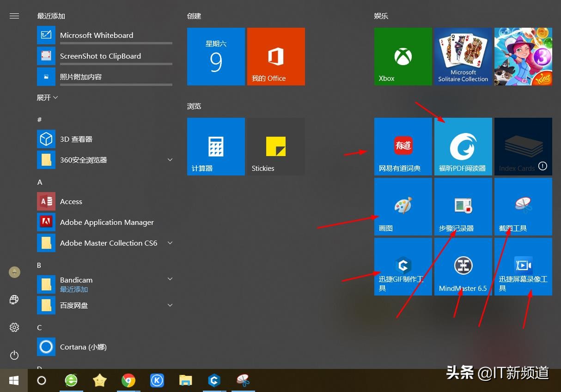Image resolution: width=561 pixels, height=392 pixels.
Task: Open the 网易有道词典 tile
Action: [x=403, y=146]
